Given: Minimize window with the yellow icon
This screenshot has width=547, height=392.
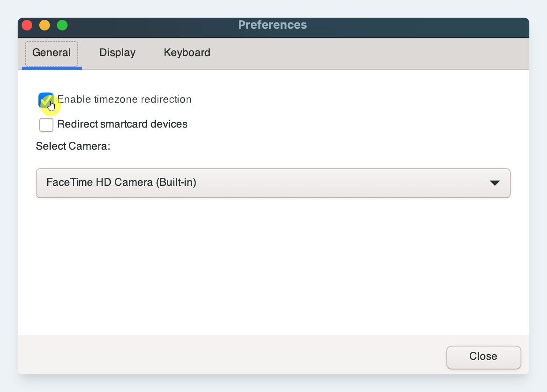Looking at the screenshot, I should click(45, 25).
